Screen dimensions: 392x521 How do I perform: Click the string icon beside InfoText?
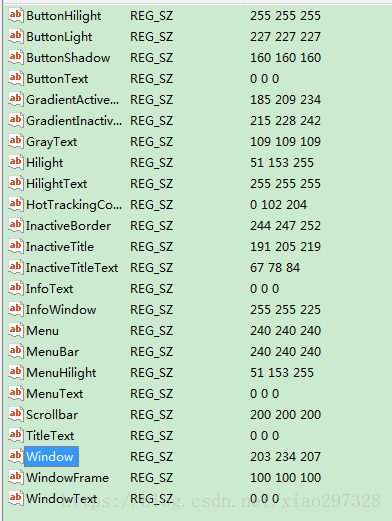16,288
